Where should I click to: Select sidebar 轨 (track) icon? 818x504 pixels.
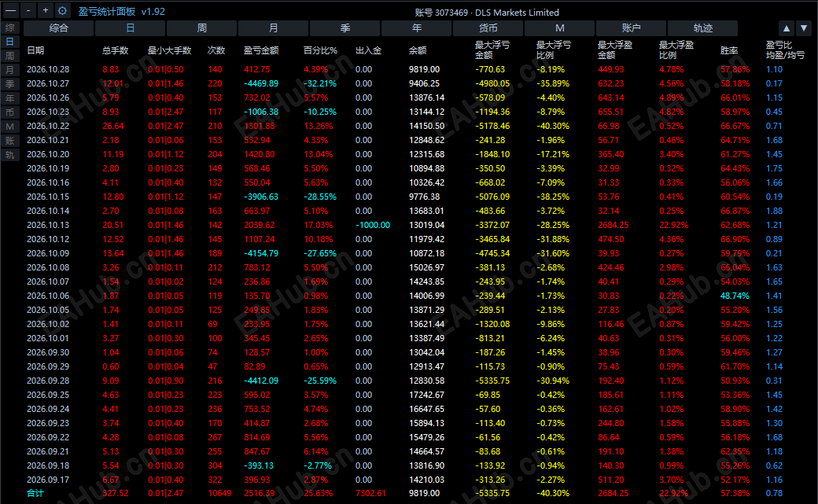pos(10,155)
